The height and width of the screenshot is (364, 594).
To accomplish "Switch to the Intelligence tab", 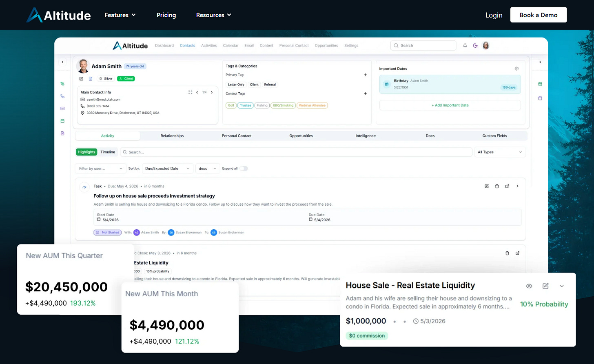I will tap(366, 136).
